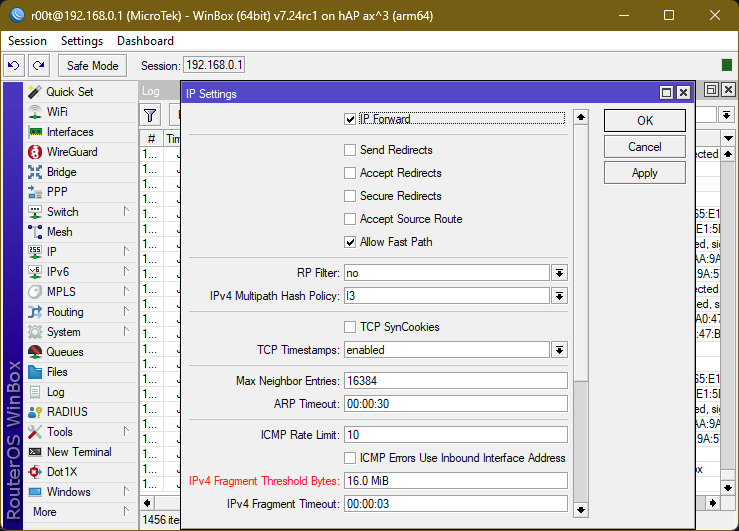Viewport: 739px width, 531px height.
Task: Click the redo arrow in toolbar
Action: click(39, 65)
